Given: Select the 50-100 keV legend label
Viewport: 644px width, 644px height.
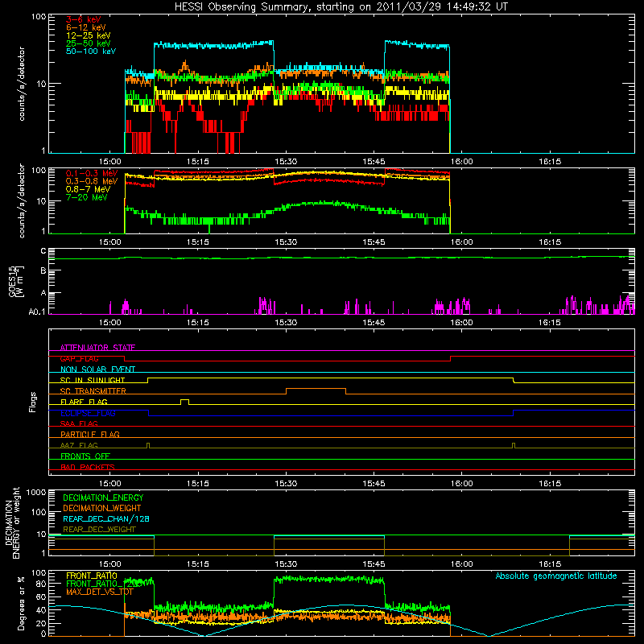Looking at the screenshot, I should click(91, 52).
